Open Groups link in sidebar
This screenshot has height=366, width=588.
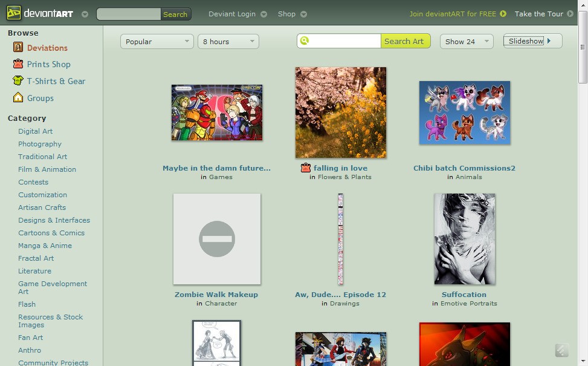pos(40,98)
